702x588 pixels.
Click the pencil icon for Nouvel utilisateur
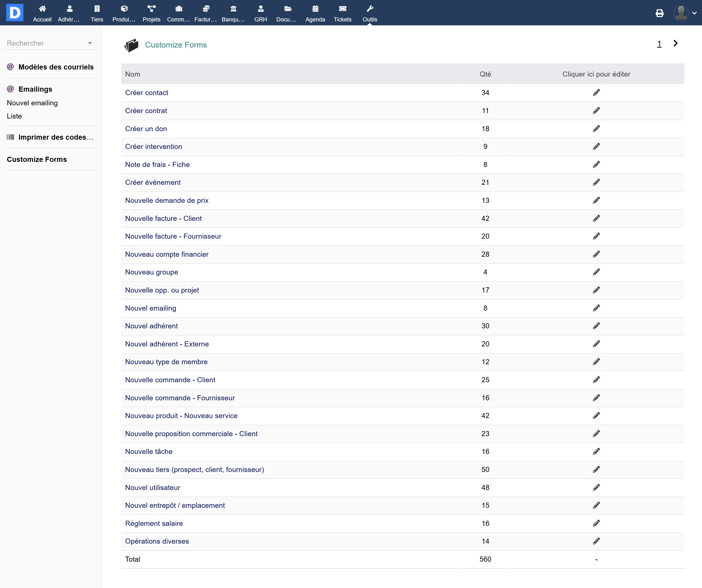[596, 487]
